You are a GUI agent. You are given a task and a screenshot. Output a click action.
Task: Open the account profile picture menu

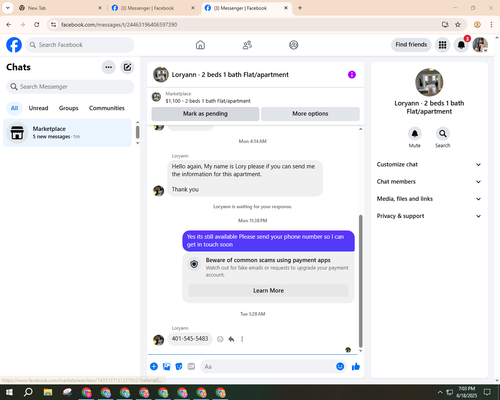pyautogui.click(x=480, y=45)
